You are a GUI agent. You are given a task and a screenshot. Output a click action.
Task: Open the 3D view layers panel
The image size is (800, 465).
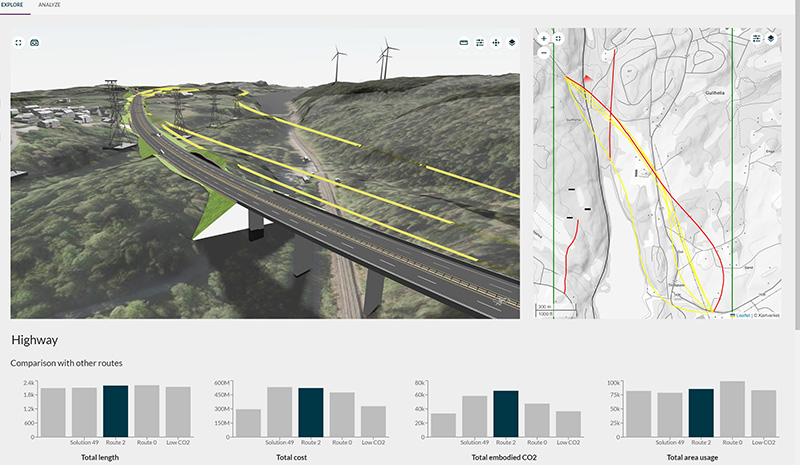[511, 43]
